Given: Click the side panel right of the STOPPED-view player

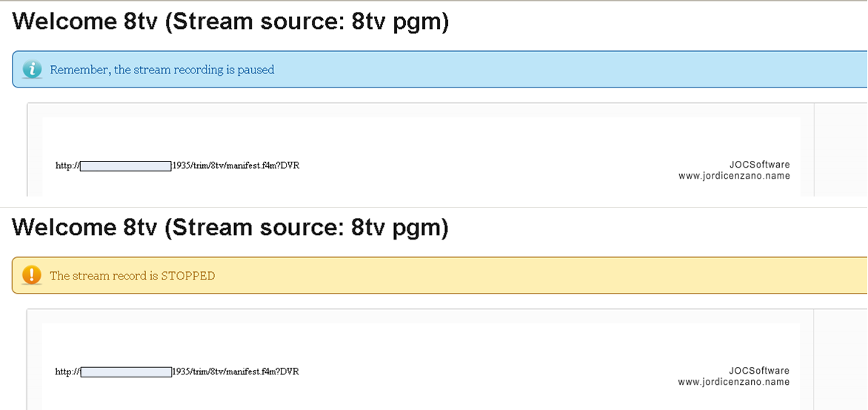Looking at the screenshot, I should tap(841, 356).
